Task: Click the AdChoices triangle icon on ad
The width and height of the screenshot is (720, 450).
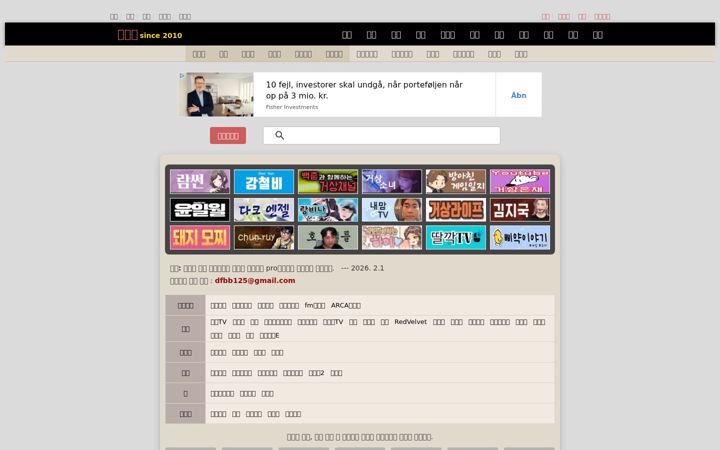Action: click(x=182, y=76)
